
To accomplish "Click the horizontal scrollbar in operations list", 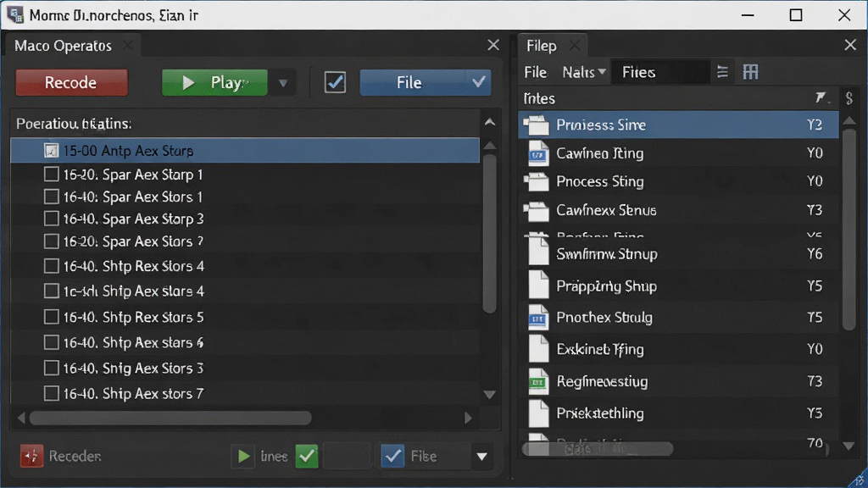I will pos(170,418).
